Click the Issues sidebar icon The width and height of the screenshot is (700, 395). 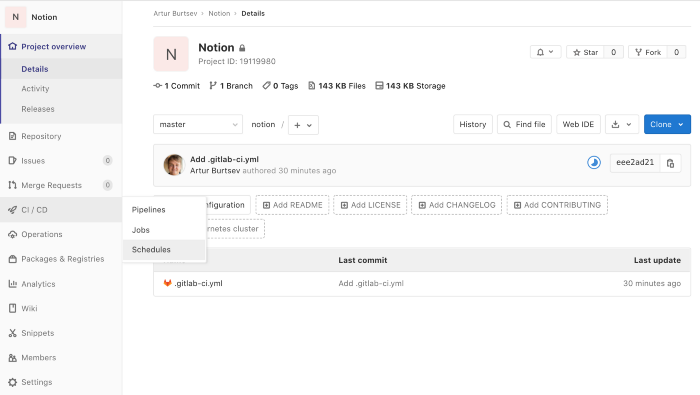pos(12,161)
